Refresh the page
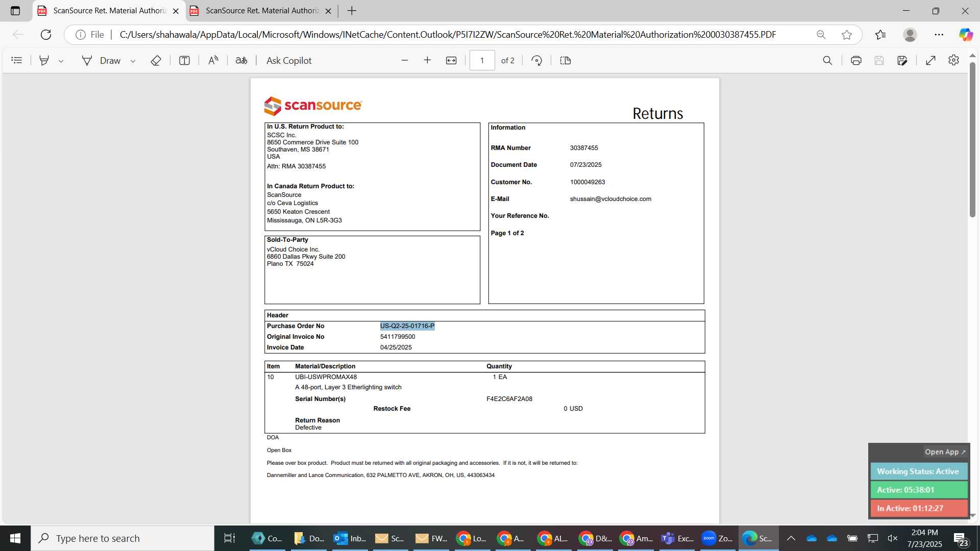 tap(46, 35)
